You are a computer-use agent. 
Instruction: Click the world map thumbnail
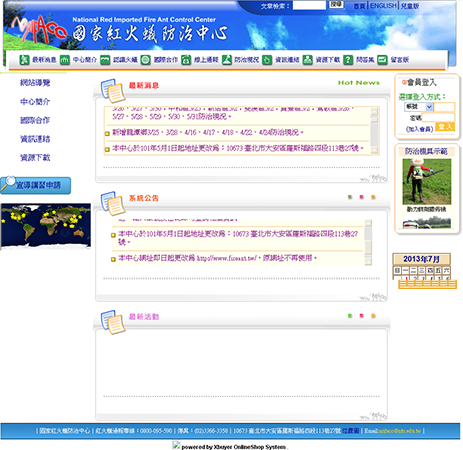click(46, 226)
